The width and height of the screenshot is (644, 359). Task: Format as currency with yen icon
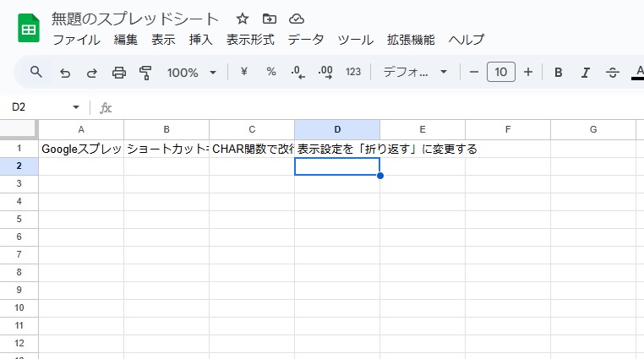pos(244,72)
